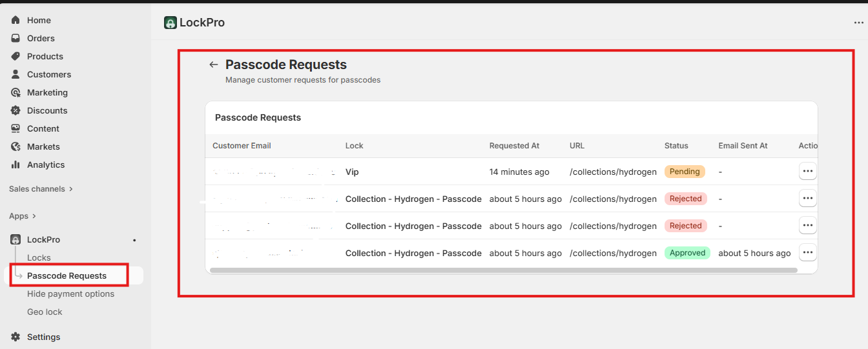The width and height of the screenshot is (868, 349).
Task: Expand the Apps section
Action: click(x=23, y=216)
